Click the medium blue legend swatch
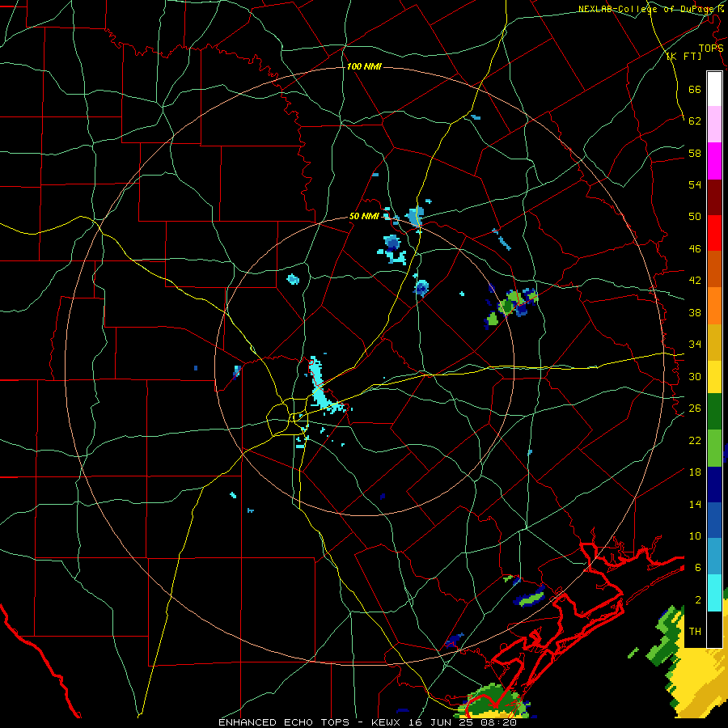 (x=714, y=520)
